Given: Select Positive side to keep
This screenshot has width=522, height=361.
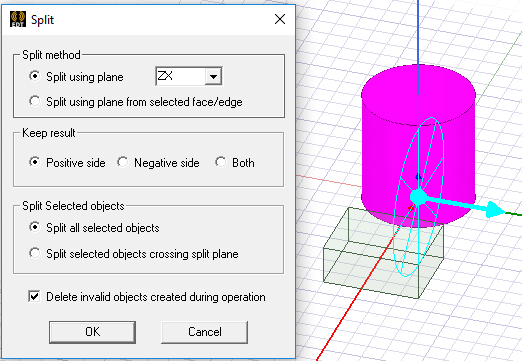Looking at the screenshot, I should click(34, 162).
